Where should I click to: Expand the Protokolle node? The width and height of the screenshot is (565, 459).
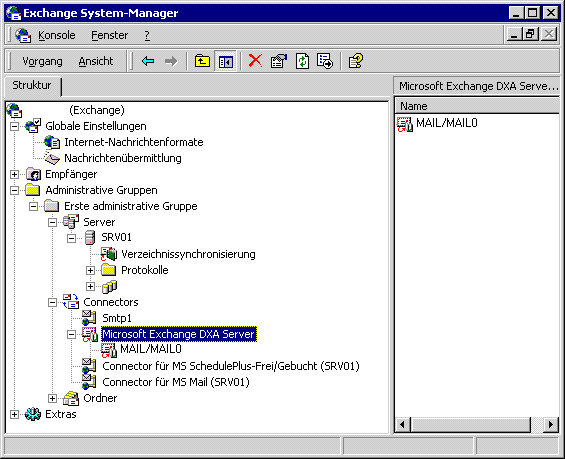pos(90,270)
